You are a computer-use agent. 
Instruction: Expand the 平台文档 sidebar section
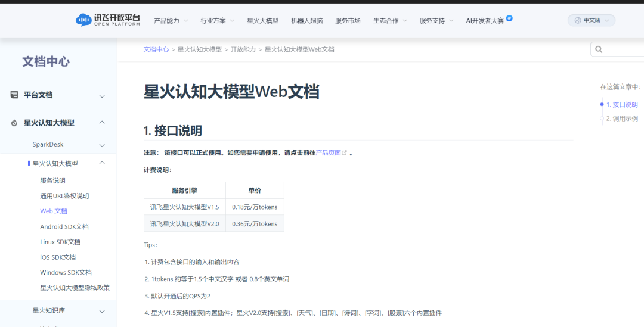pyautogui.click(x=103, y=96)
